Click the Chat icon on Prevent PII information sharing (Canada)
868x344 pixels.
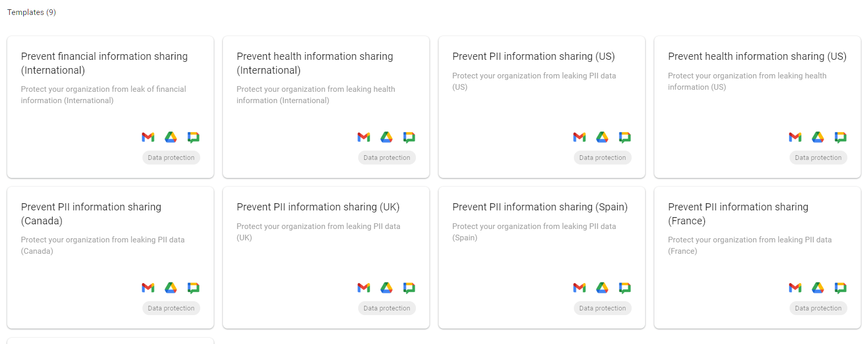coord(194,287)
